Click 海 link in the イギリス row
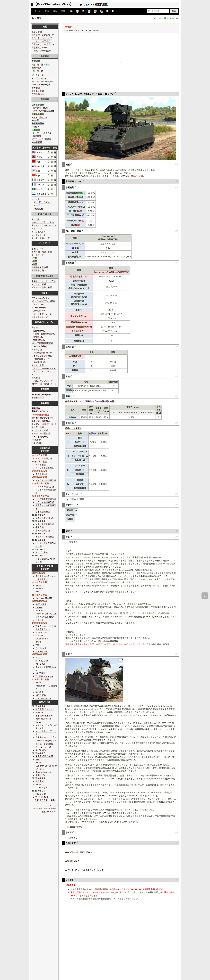This screenshot has width=210, height=980. point(55,166)
